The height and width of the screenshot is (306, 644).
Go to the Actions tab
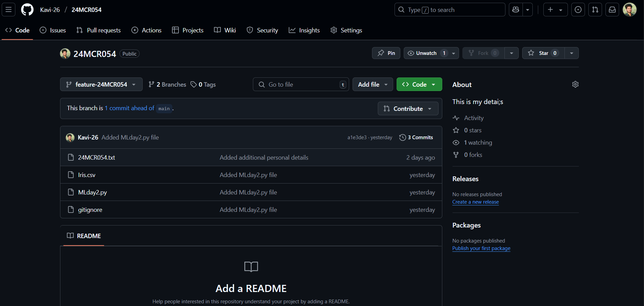[x=147, y=30]
